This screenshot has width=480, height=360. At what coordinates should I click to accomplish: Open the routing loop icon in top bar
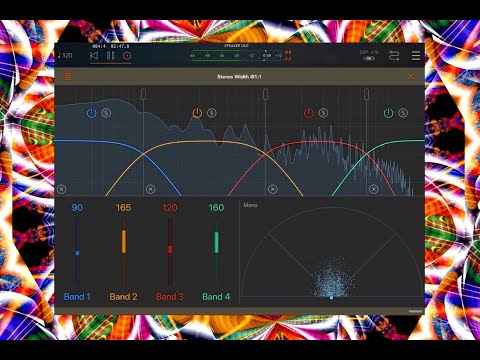coord(394,55)
